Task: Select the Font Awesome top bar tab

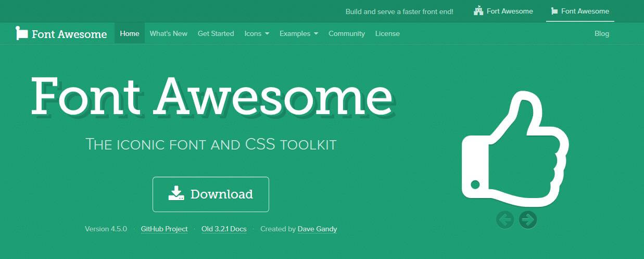Action: pyautogui.click(x=580, y=11)
